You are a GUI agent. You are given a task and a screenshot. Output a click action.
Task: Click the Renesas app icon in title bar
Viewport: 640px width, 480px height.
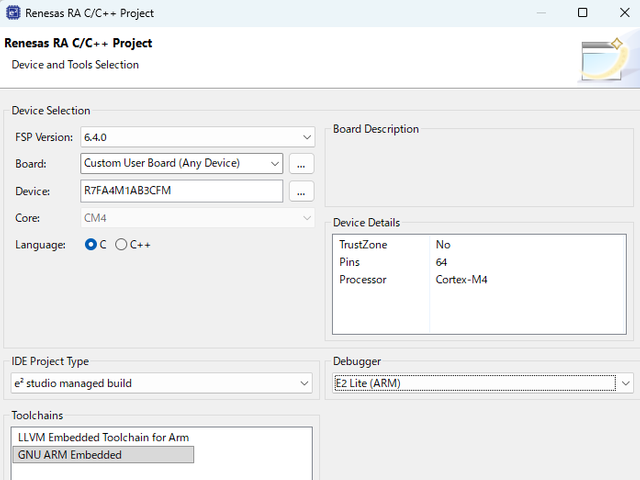13,13
